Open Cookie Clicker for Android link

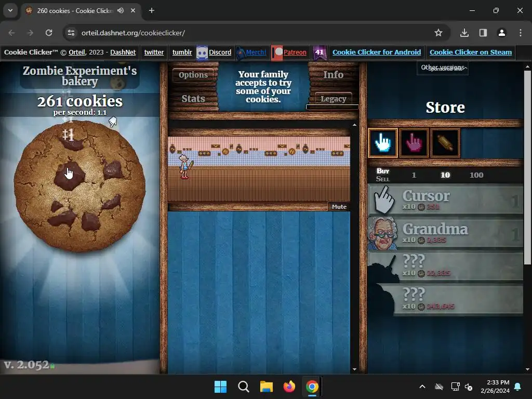[x=377, y=52]
